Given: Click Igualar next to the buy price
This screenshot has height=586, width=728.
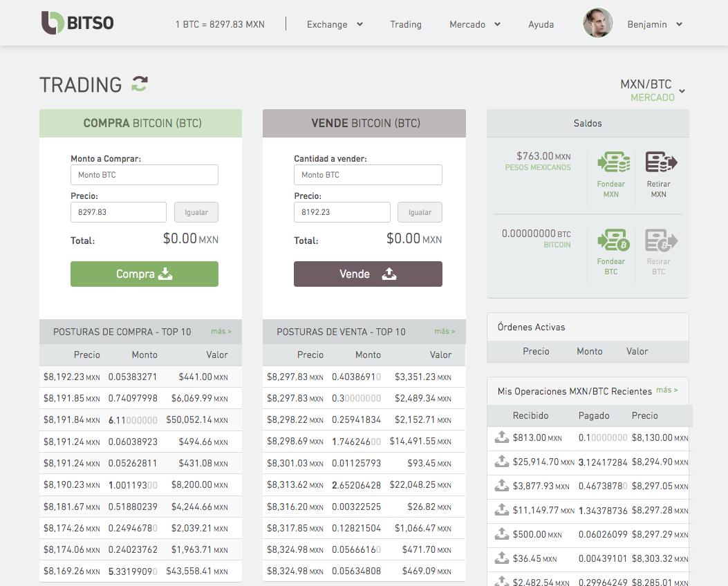Looking at the screenshot, I should (196, 212).
